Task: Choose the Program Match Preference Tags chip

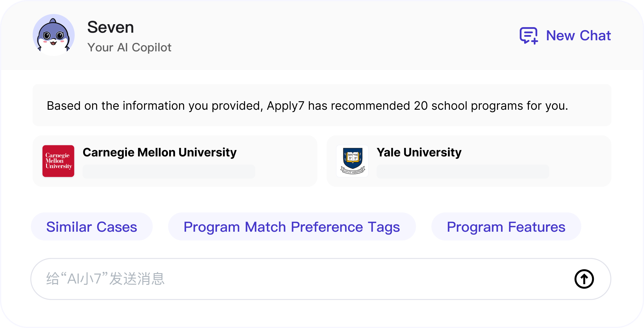Action: point(292,227)
